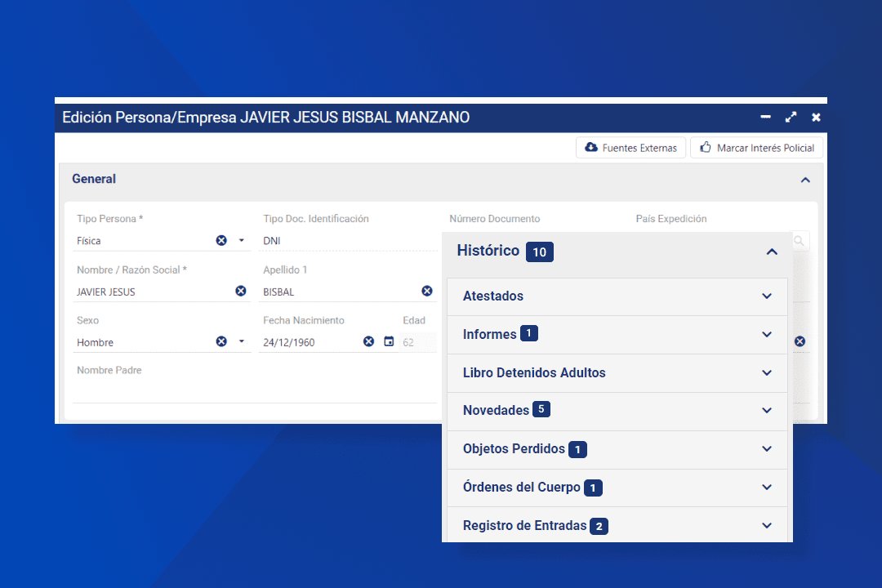Click the Registro de Entradas badge 2
The image size is (882, 588).
(599, 526)
